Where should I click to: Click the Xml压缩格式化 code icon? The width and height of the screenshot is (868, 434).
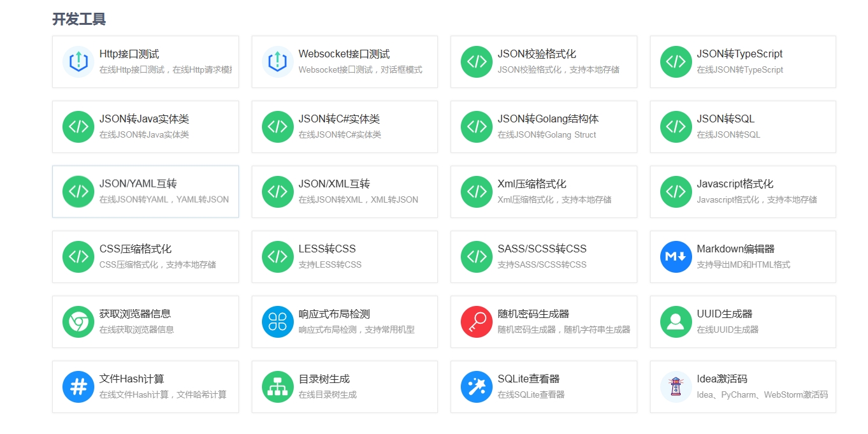(x=477, y=192)
